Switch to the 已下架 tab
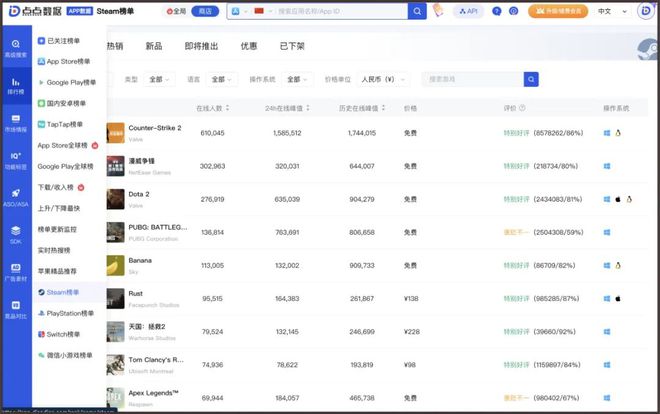The height and width of the screenshot is (414, 660). (x=292, y=46)
